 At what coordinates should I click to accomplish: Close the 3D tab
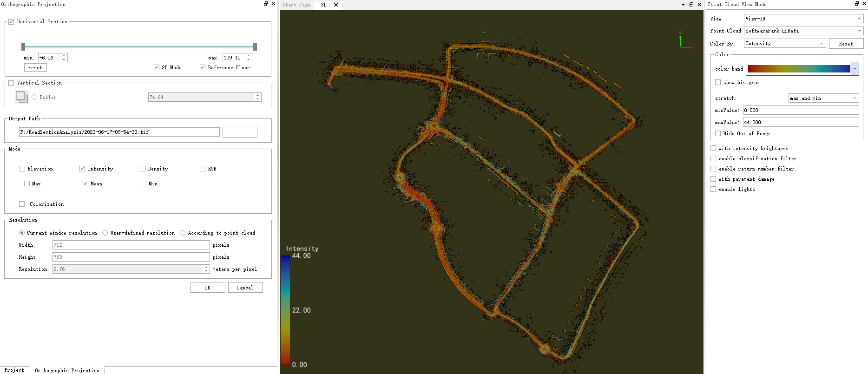tap(336, 5)
